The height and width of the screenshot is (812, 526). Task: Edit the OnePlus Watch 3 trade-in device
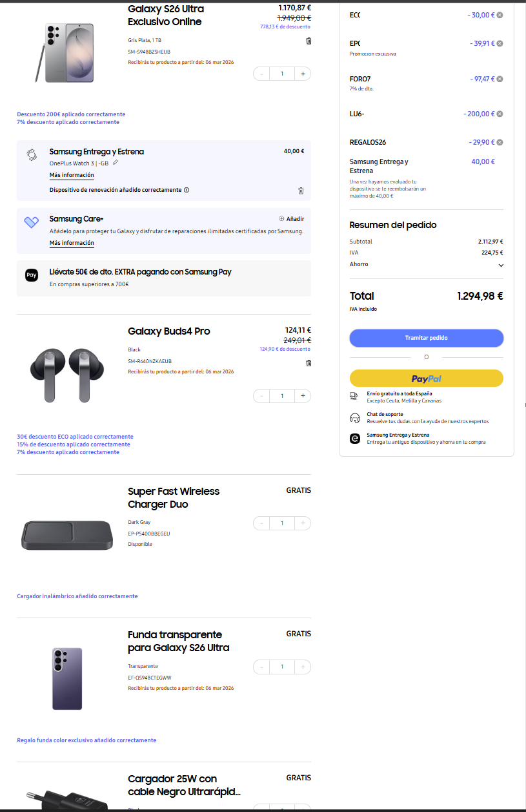(116, 163)
